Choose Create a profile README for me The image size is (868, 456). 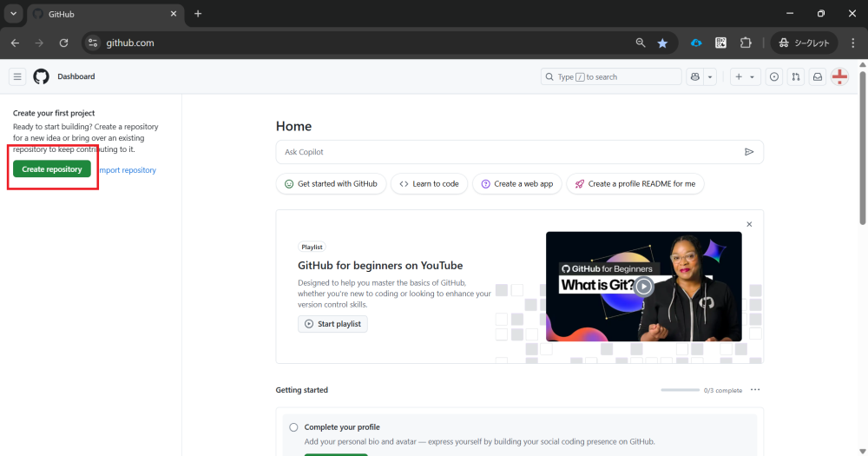click(635, 184)
